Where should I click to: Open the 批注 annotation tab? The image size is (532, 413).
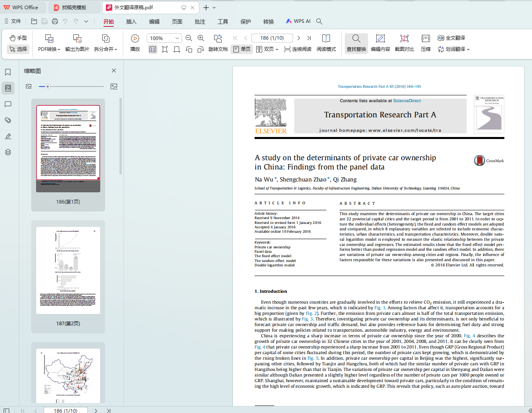click(x=200, y=22)
